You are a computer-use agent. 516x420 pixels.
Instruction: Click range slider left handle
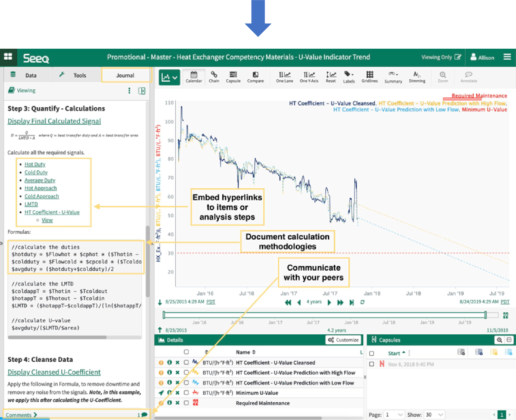tap(164, 315)
